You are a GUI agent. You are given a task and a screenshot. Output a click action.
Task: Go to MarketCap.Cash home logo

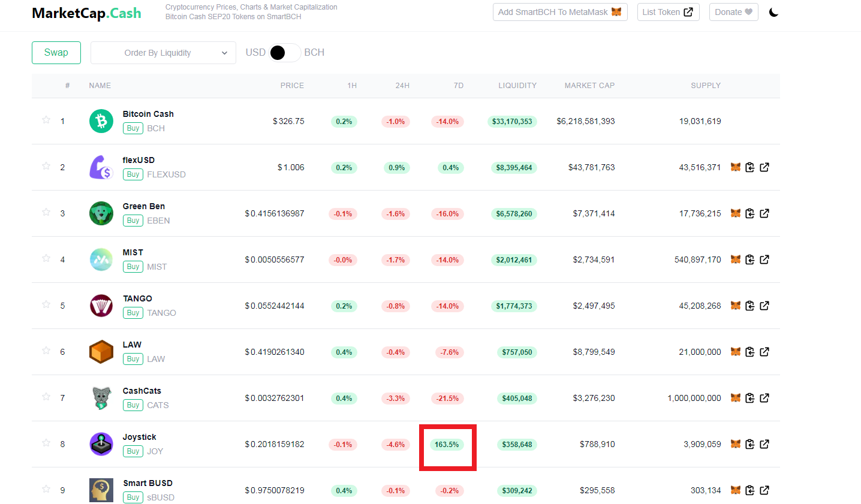[x=86, y=13]
